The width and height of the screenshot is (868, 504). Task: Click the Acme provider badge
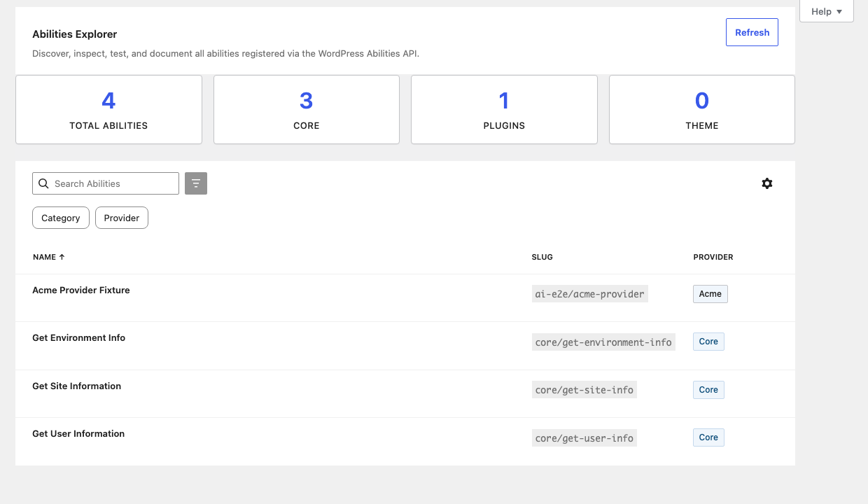click(710, 294)
